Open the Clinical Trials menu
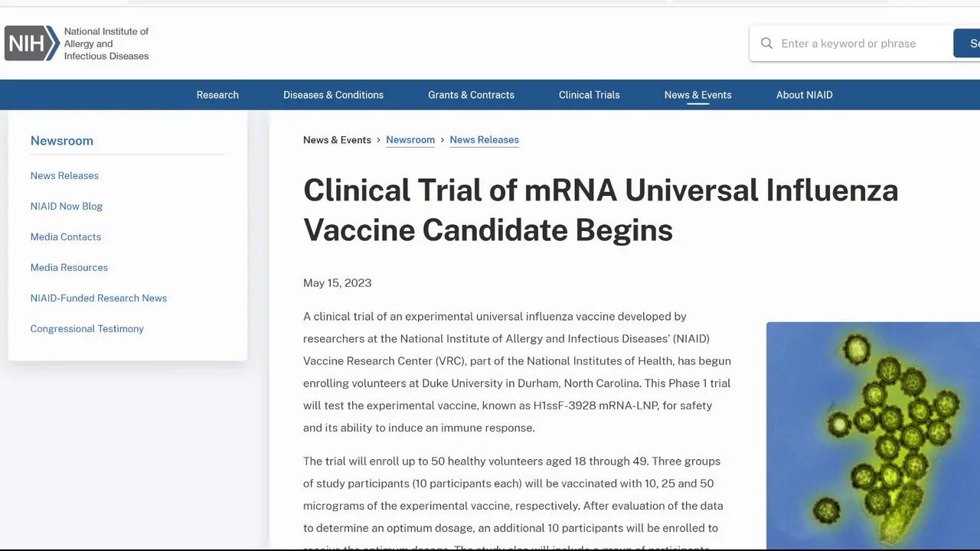 click(x=589, y=95)
